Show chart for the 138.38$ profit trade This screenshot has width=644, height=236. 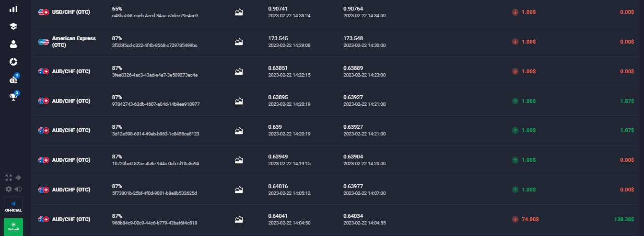point(239,219)
